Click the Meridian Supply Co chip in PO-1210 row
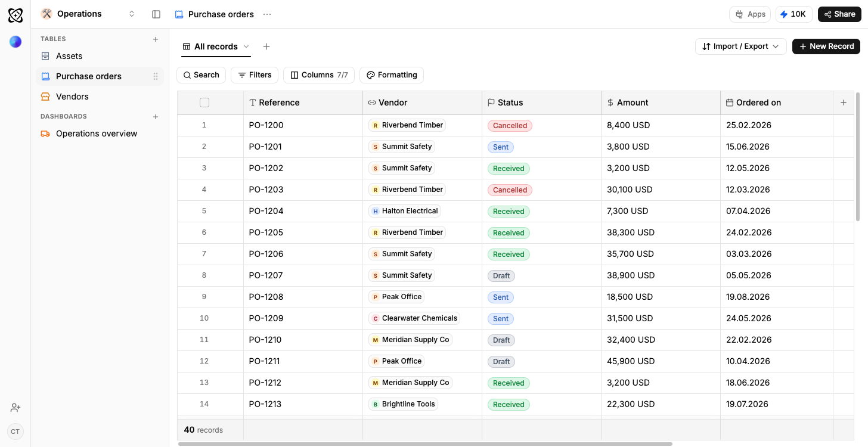 tap(410, 340)
